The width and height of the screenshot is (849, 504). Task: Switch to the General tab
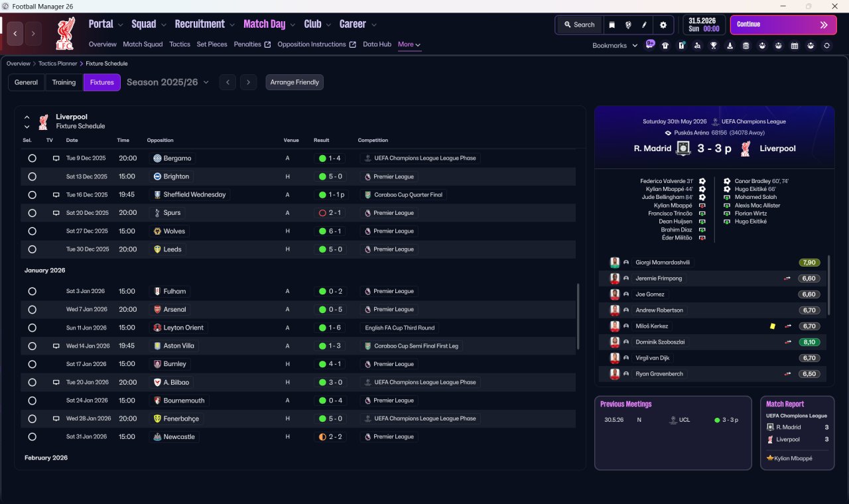click(27, 82)
